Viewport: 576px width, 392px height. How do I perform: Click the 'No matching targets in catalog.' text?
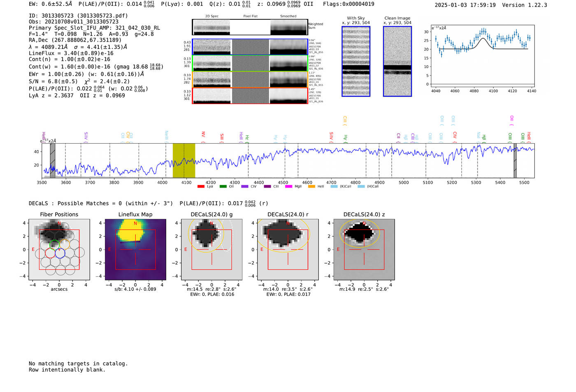click(x=78, y=364)
